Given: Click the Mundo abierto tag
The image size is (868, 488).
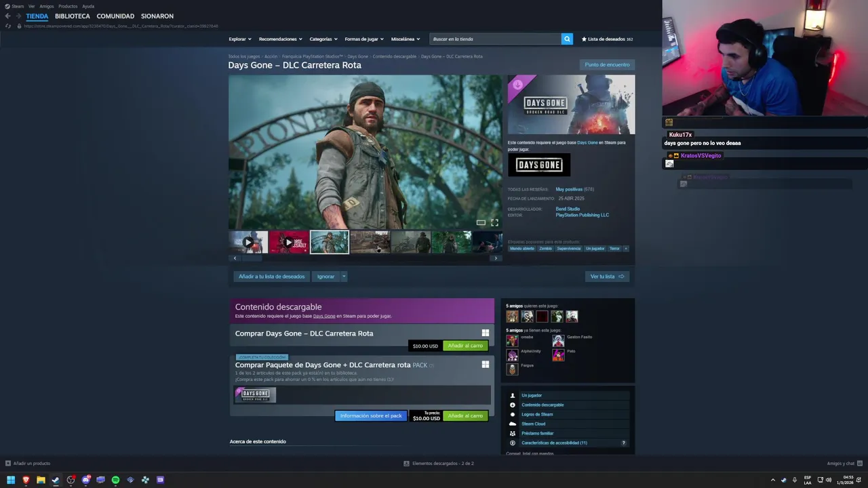Looking at the screenshot, I should pos(522,249).
